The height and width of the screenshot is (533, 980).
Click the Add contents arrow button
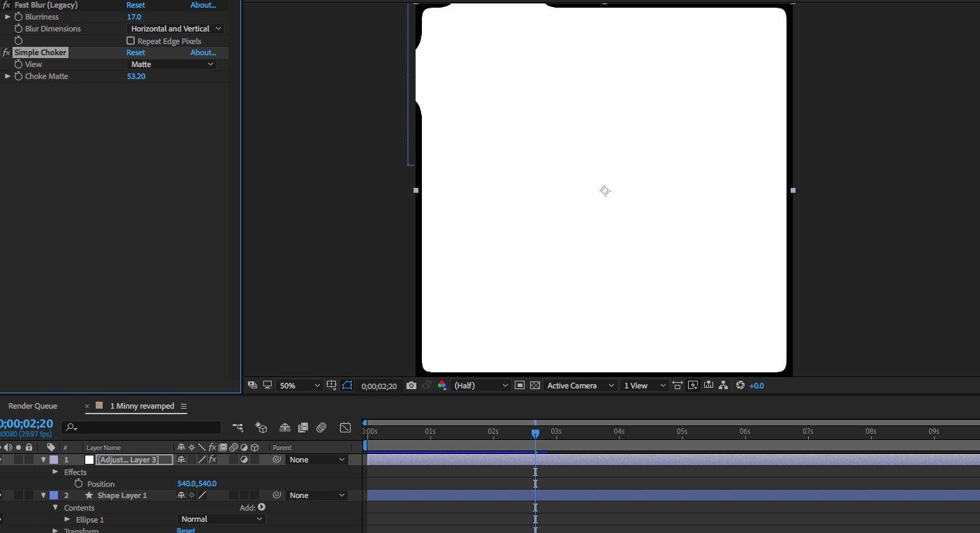click(262, 508)
